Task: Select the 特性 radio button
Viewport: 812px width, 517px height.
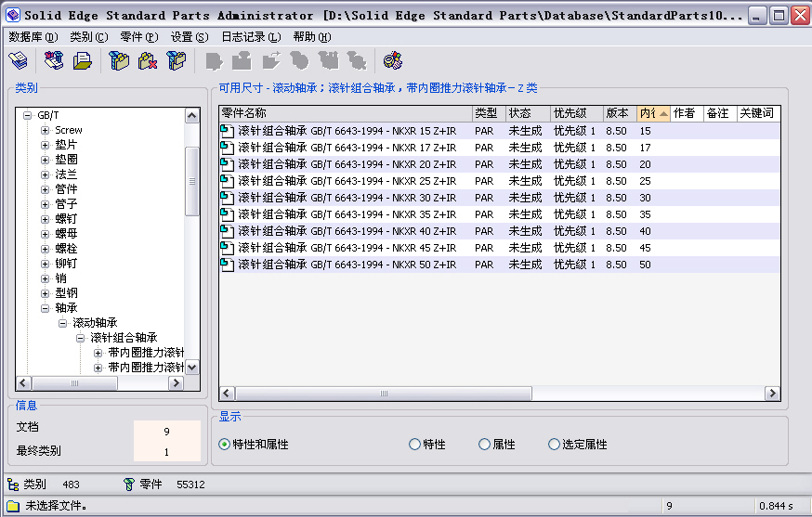Action: point(414,444)
